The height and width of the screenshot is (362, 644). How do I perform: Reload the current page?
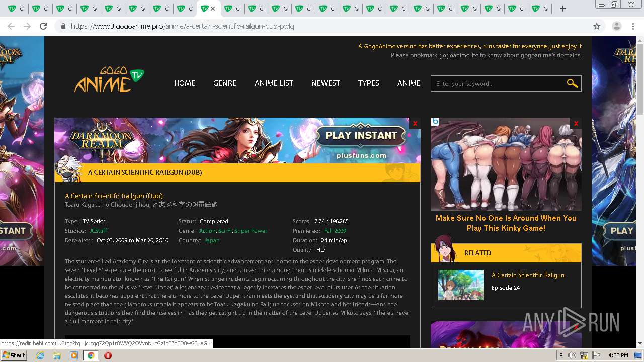pos(43,26)
